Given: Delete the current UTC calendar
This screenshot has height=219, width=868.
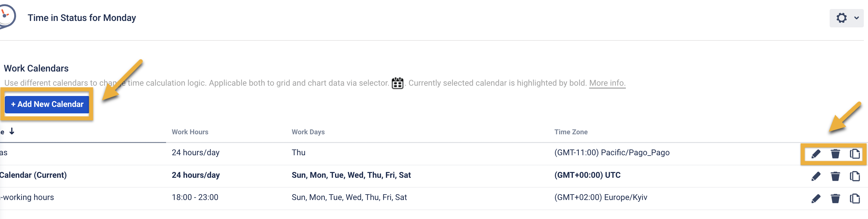Looking at the screenshot, I should click(x=835, y=176).
